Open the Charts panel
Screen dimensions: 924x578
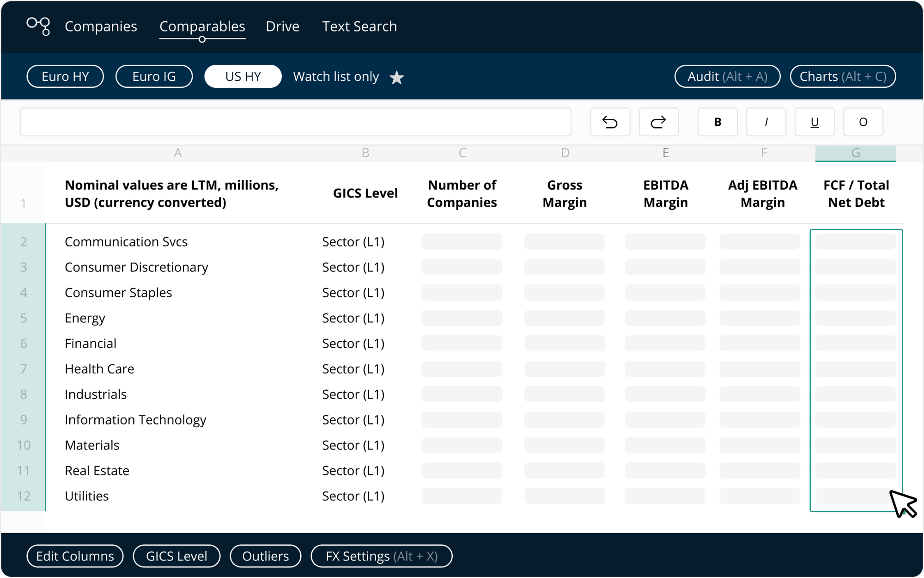tap(843, 76)
